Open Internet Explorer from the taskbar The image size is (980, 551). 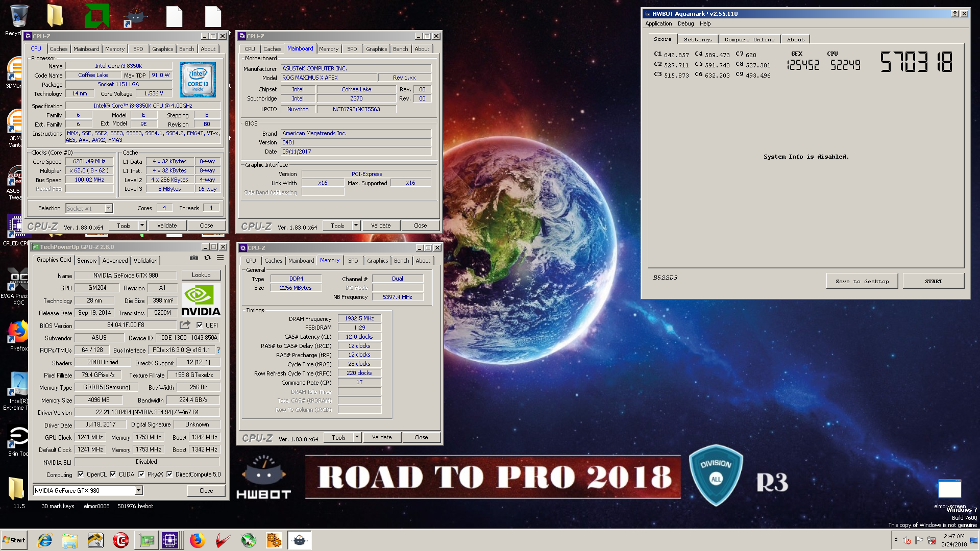coord(45,540)
